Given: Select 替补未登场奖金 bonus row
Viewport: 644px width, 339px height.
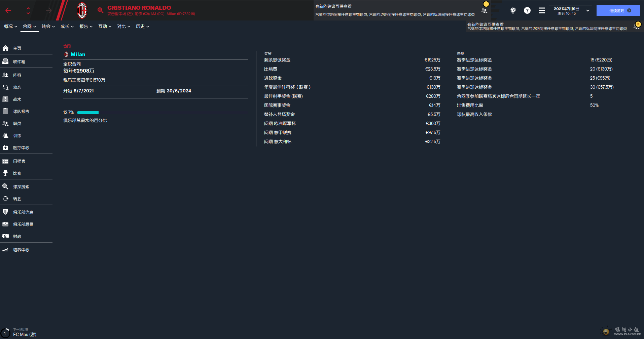Looking at the screenshot, I should [x=352, y=115].
